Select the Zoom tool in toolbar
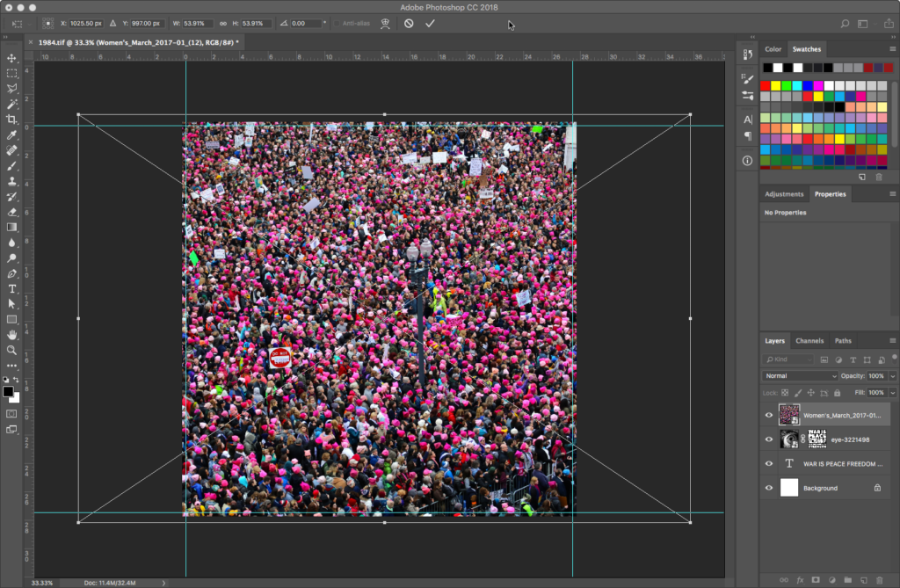This screenshot has width=900, height=588. click(x=12, y=350)
